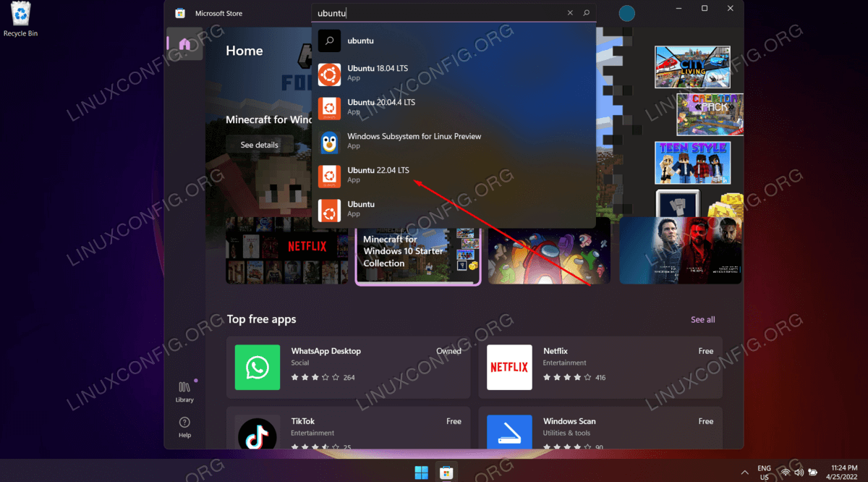This screenshot has height=482, width=868.
Task: Open the Home icon in Store sidebar
Action: coord(184,43)
